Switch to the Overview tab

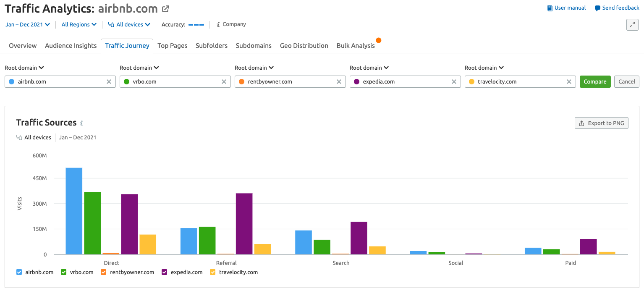click(23, 46)
